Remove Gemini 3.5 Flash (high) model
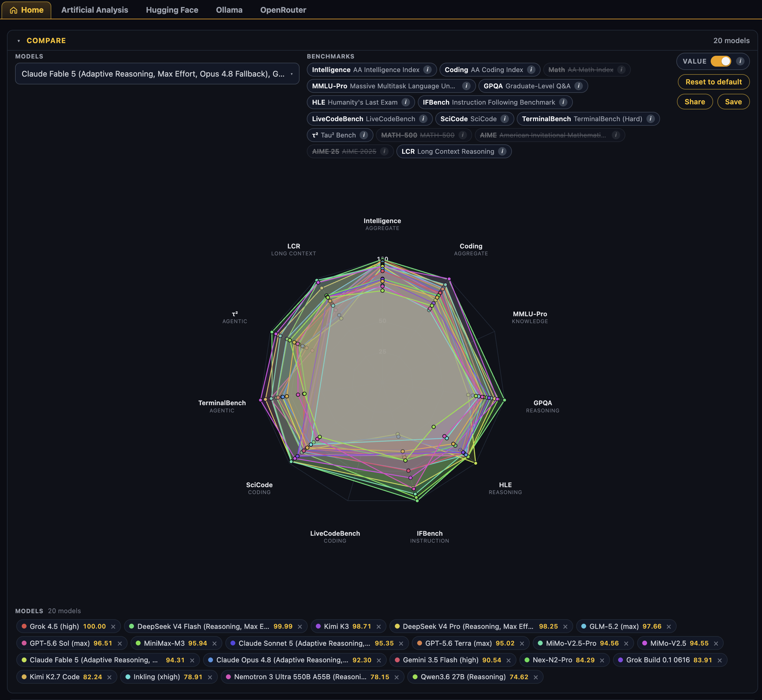 [x=508, y=660]
